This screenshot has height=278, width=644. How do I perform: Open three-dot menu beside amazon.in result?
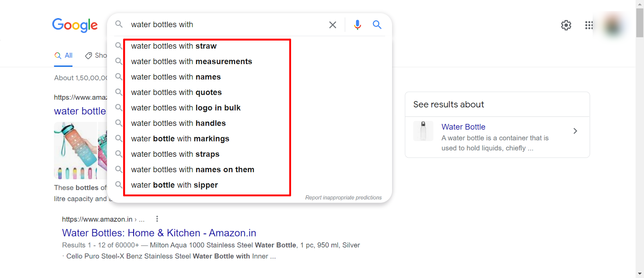point(157,219)
